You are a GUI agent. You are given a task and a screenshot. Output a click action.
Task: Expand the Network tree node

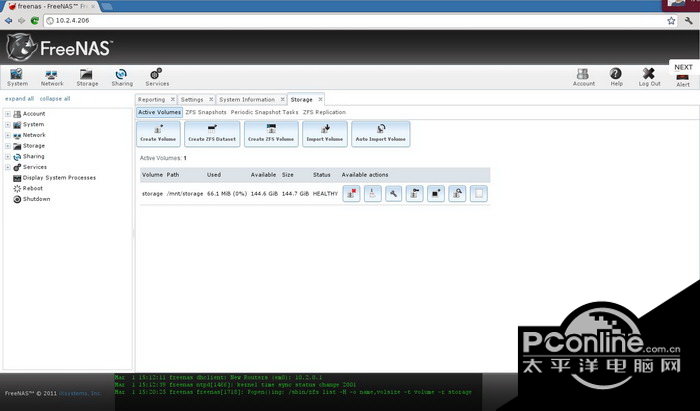(8, 135)
